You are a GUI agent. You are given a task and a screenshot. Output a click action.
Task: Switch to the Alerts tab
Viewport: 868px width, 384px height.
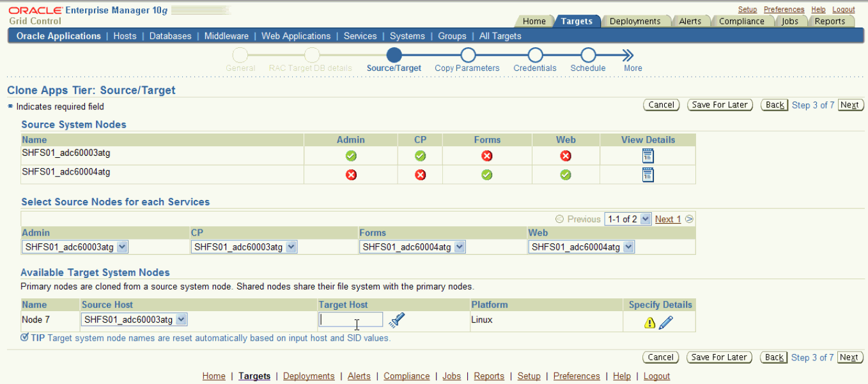[x=690, y=21]
